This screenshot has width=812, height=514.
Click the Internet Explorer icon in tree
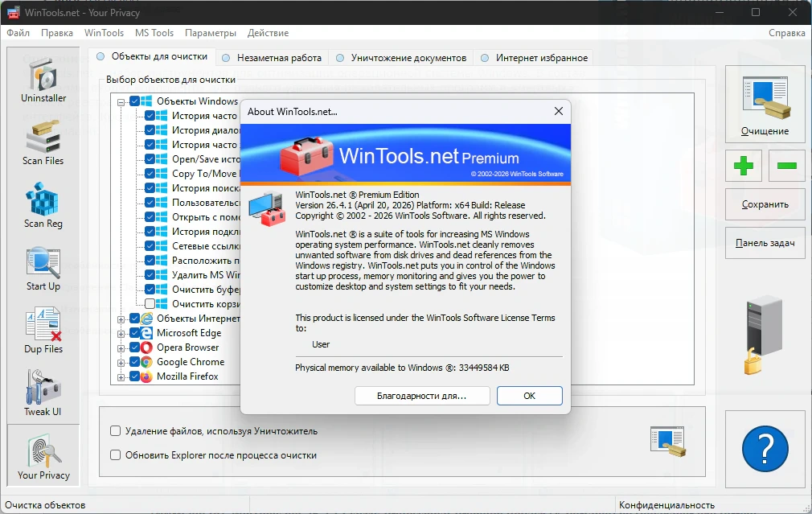(x=147, y=319)
